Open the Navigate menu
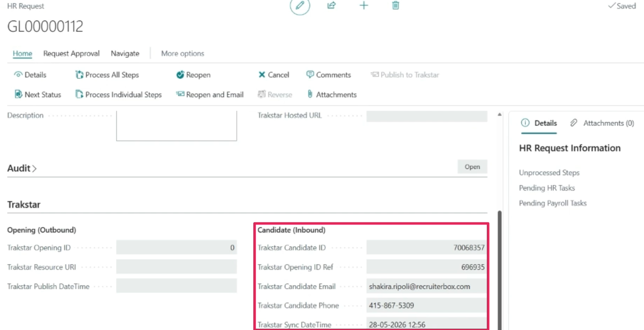 (125, 54)
